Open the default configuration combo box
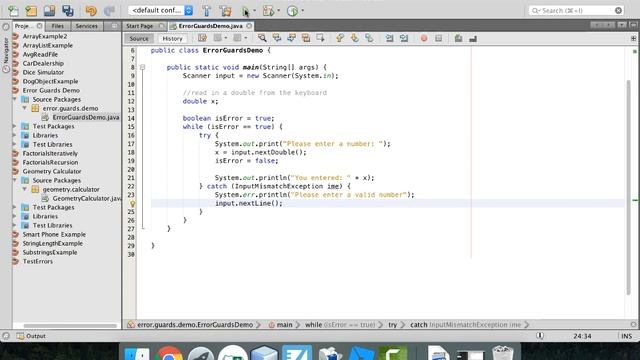The image size is (640, 360). (x=160, y=10)
